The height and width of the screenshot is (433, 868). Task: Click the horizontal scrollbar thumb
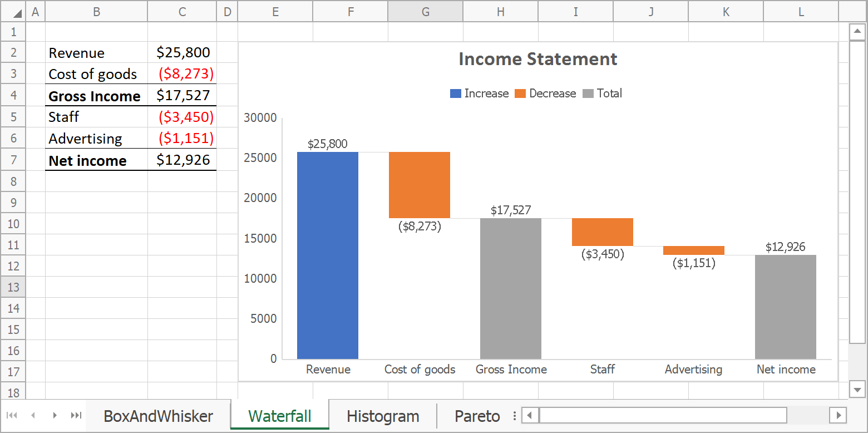click(662, 415)
